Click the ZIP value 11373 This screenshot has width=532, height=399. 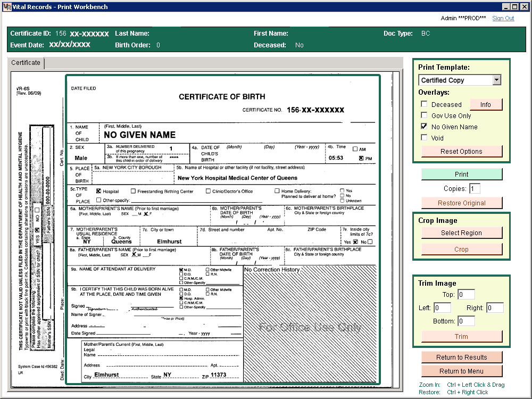[x=218, y=375]
